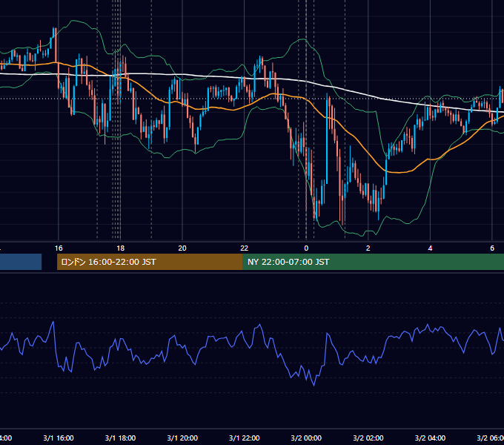Select the "18" hour label on upper axis

click(121, 248)
